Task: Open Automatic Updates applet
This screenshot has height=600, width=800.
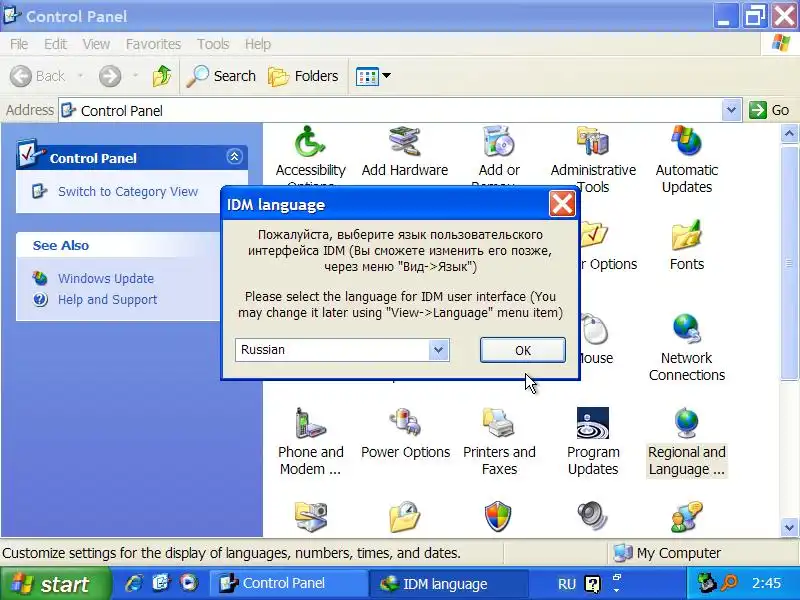Action: pos(687,159)
